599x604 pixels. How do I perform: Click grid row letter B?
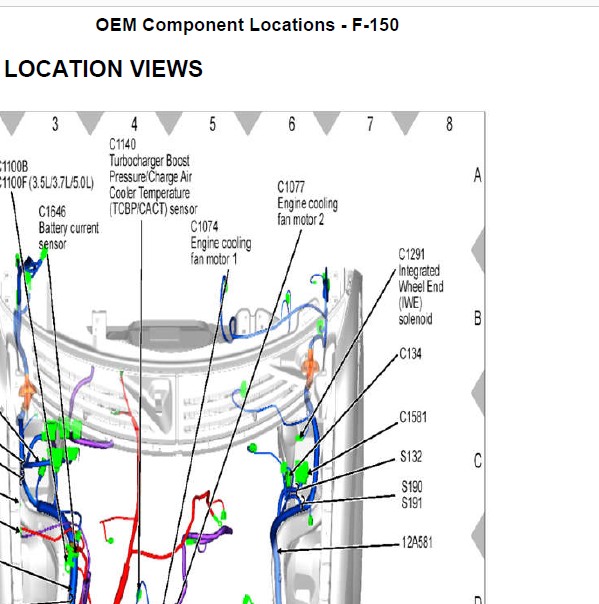point(478,318)
